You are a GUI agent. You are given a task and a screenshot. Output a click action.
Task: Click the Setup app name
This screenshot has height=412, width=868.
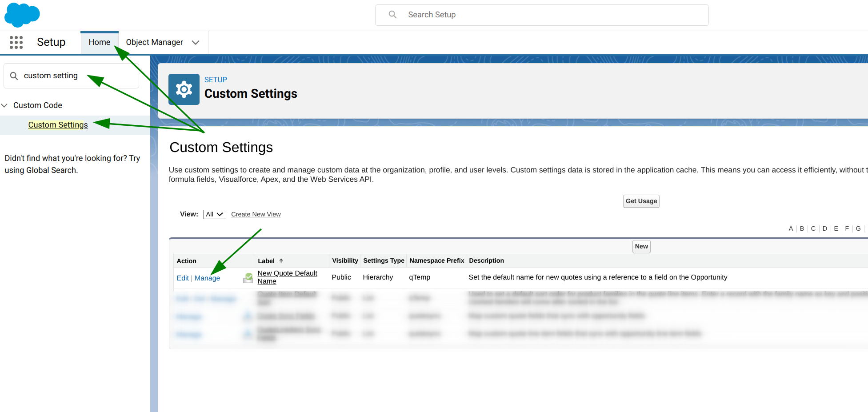pos(51,42)
